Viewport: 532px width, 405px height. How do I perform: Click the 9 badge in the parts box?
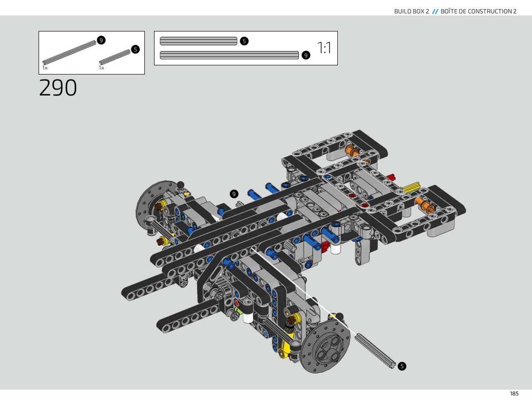coord(101,40)
